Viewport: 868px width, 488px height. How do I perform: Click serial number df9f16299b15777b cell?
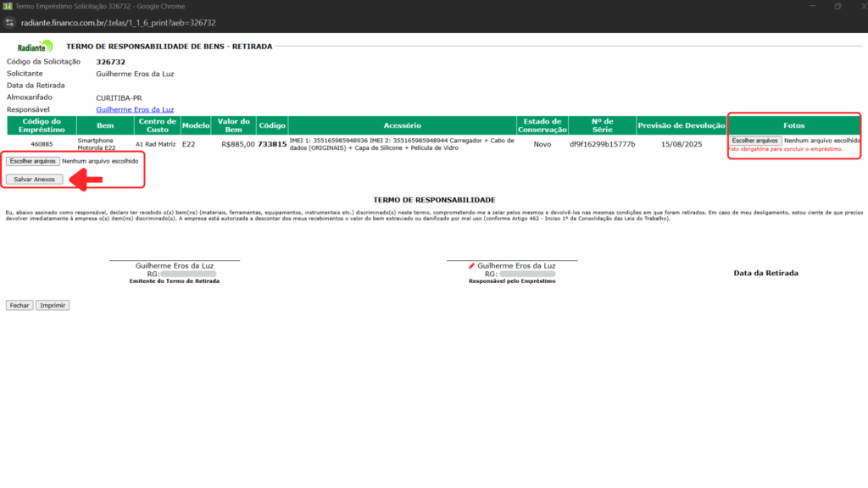[x=602, y=144]
